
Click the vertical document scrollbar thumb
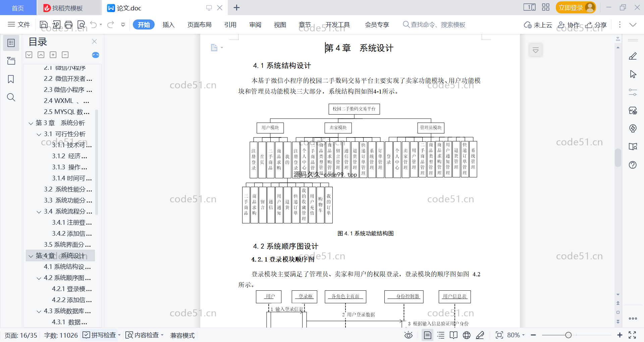[x=618, y=158]
